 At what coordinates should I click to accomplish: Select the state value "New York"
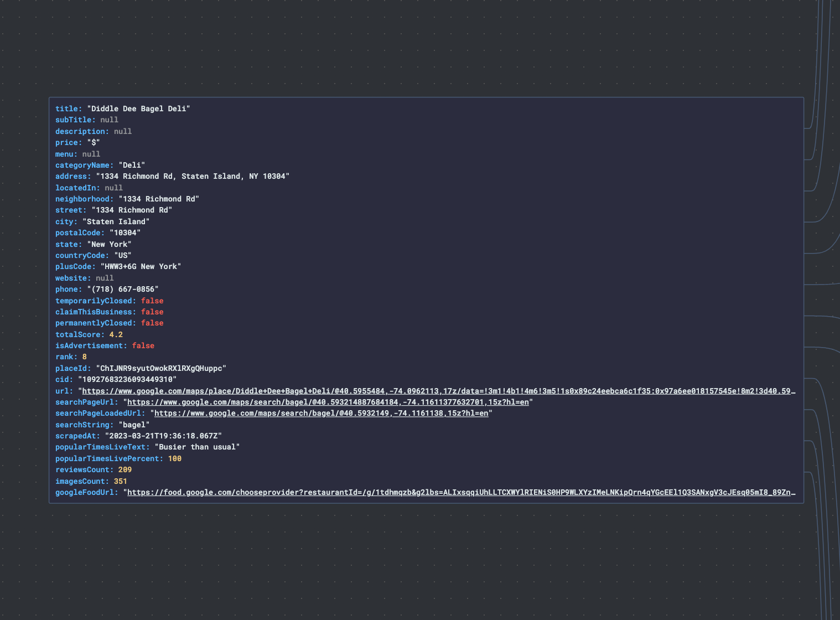109,244
